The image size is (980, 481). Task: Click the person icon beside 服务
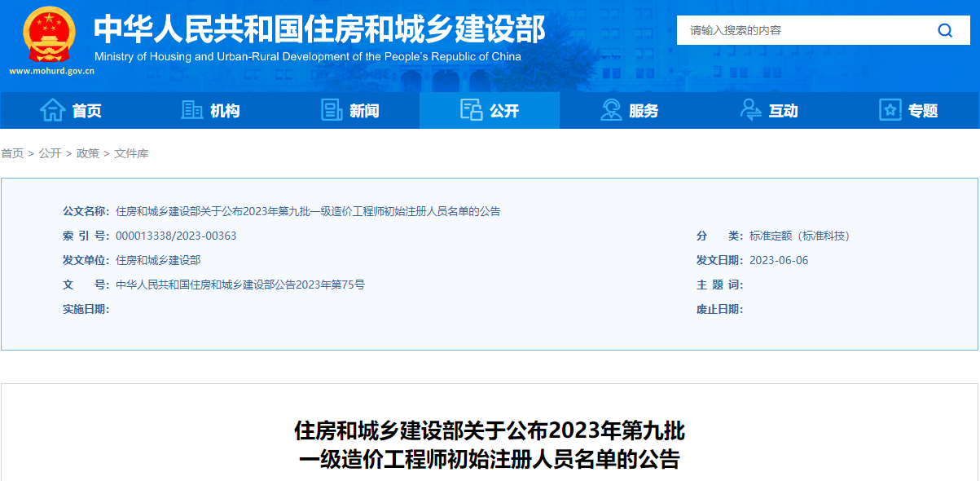[611, 110]
